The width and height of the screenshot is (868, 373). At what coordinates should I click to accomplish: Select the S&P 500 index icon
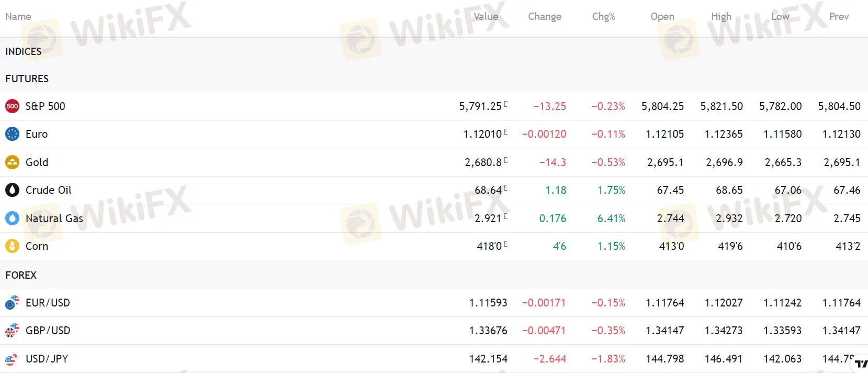(x=12, y=106)
